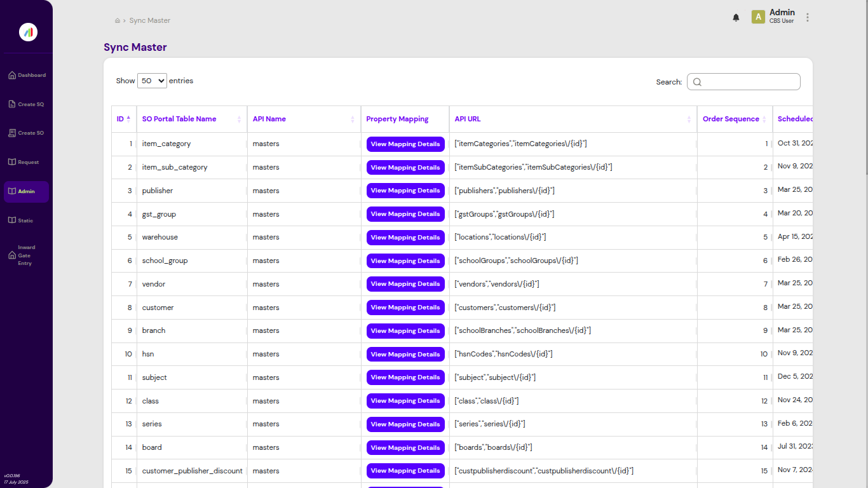Viewport: 868px width, 488px height.
Task: Click the home icon in the breadcrumb
Action: click(116, 20)
